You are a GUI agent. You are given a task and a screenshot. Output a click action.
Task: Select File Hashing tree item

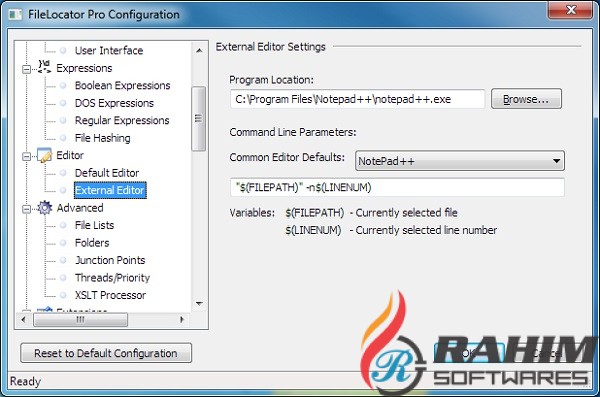pyautogui.click(x=103, y=138)
